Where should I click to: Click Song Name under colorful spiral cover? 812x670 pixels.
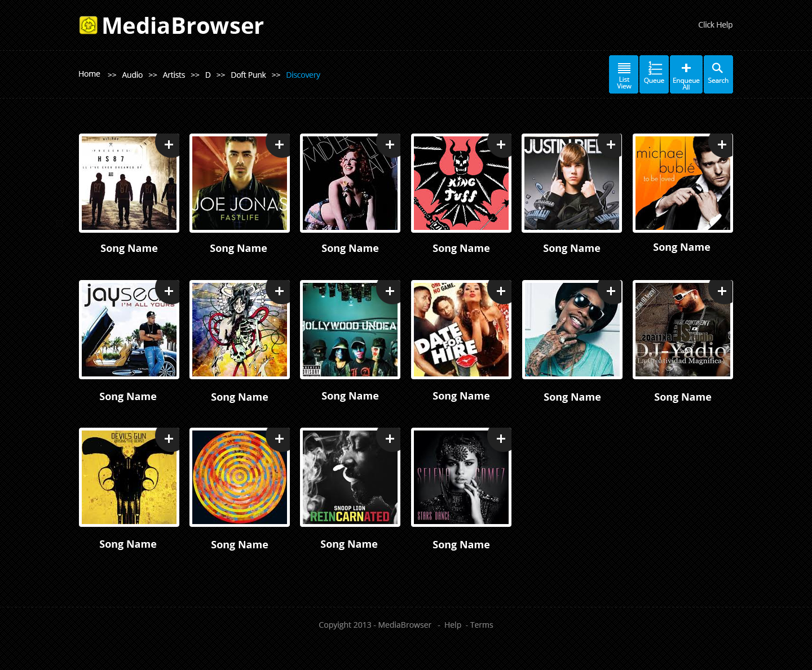(x=240, y=545)
